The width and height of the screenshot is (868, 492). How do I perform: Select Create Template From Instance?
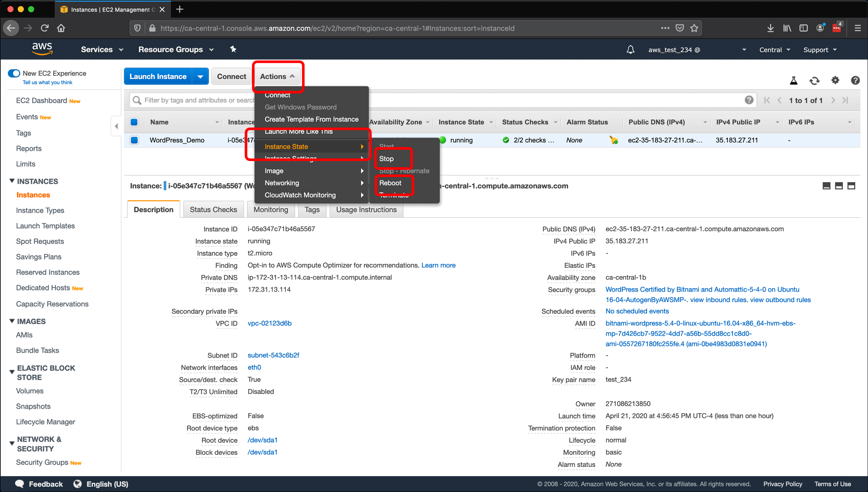[312, 119]
